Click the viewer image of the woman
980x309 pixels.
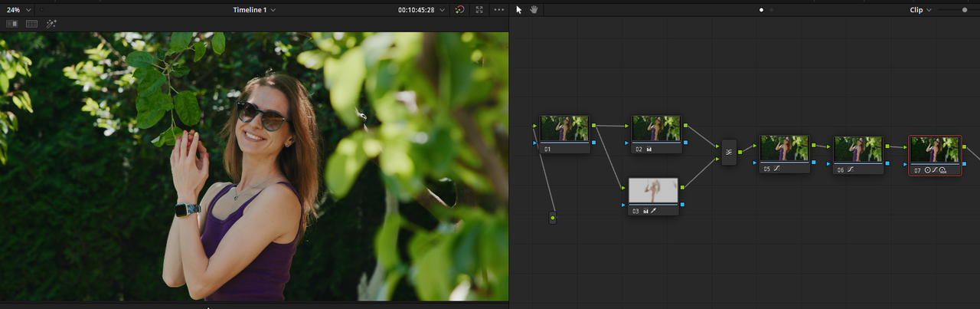tap(254, 166)
